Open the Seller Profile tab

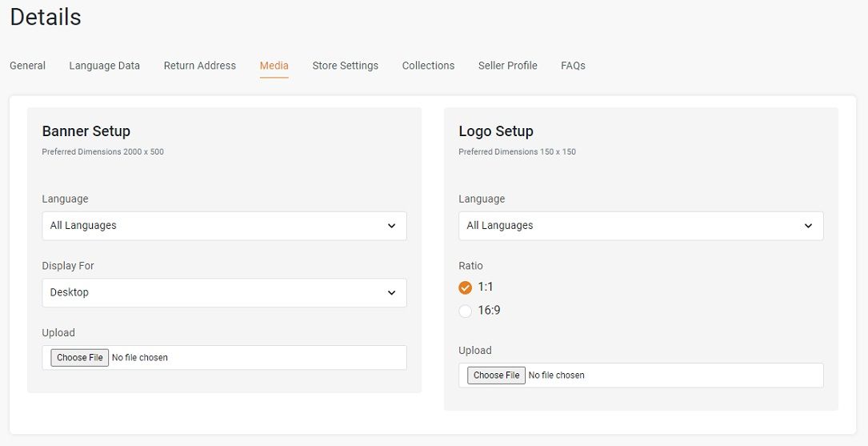tap(508, 66)
